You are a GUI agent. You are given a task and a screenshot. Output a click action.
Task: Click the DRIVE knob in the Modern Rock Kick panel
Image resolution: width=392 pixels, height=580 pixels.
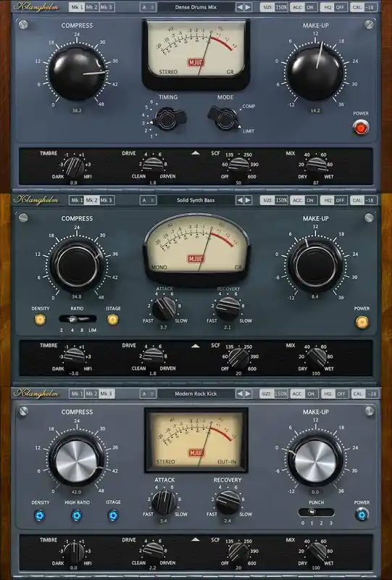coord(153,552)
